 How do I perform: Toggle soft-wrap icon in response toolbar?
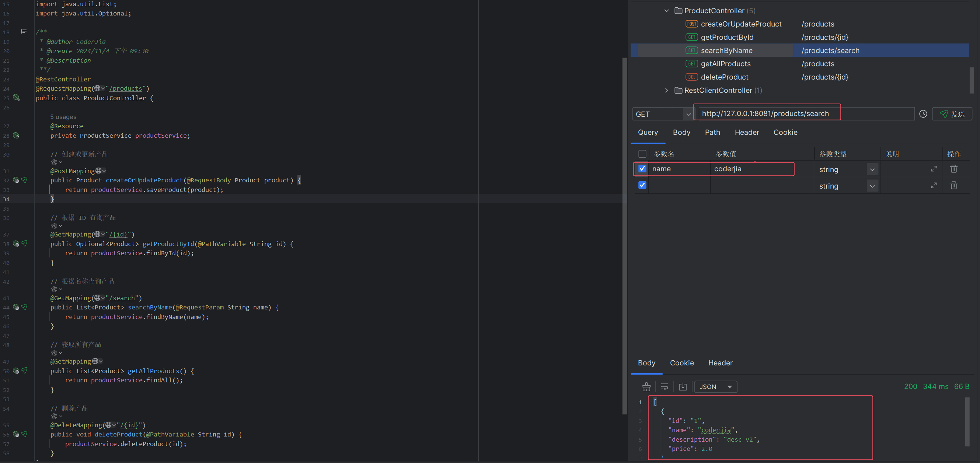pos(664,387)
